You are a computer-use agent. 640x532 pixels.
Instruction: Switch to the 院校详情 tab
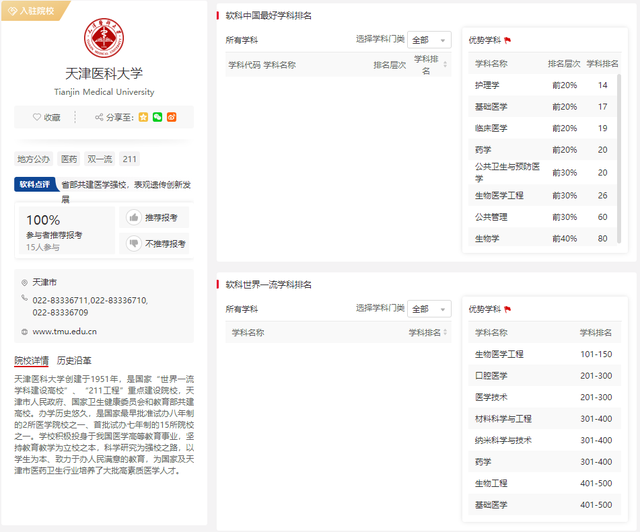click(x=31, y=361)
